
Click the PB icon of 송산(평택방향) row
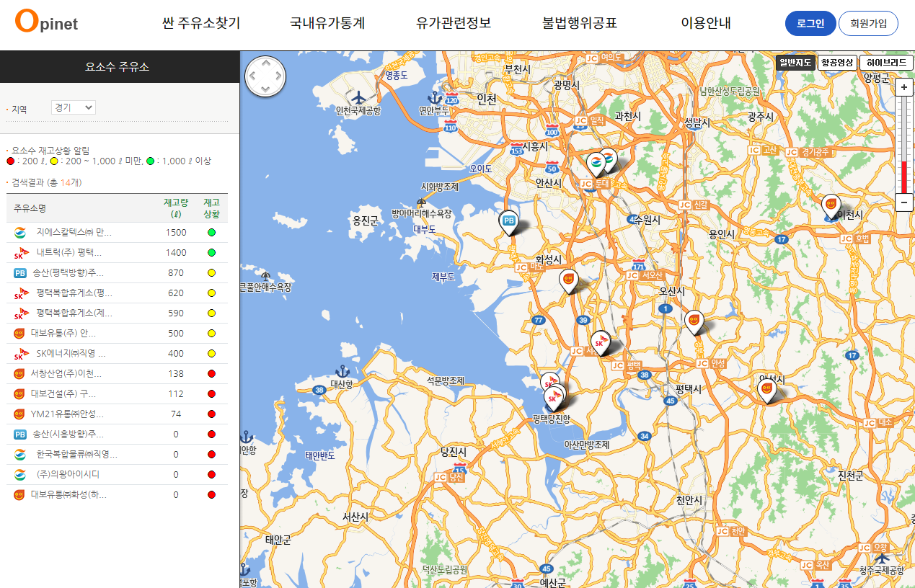19,273
